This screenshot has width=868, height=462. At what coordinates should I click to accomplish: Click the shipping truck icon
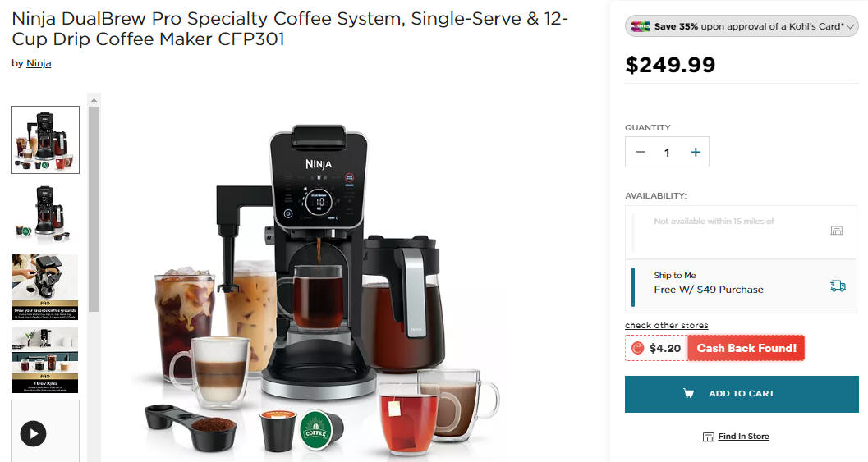pos(838,286)
